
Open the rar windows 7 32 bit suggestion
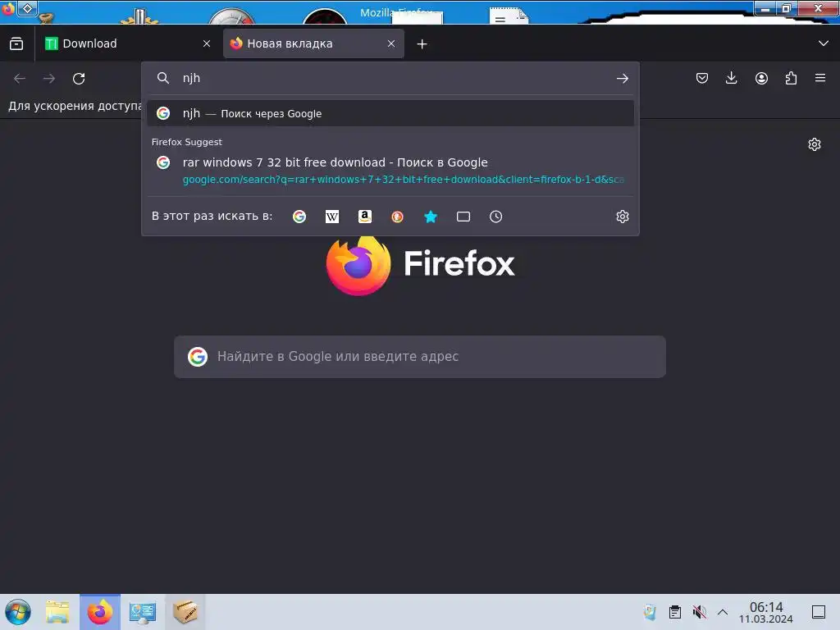click(390, 171)
